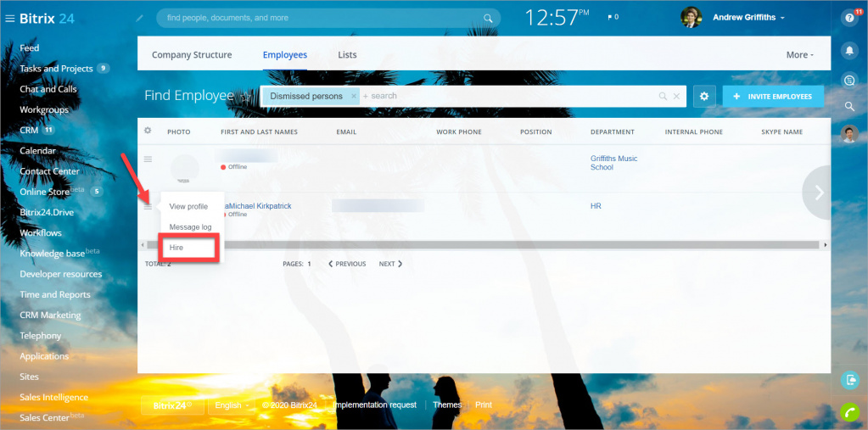868x430 pixels.
Task: Open Workgroups in left menu
Action: pos(44,109)
